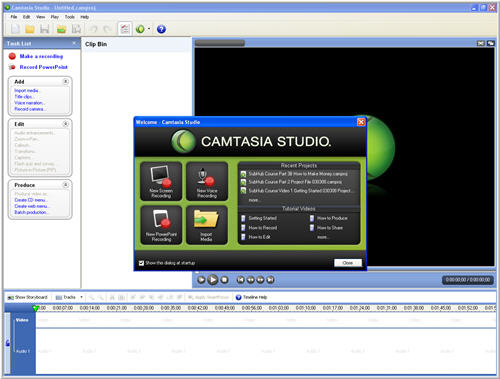The height and width of the screenshot is (379, 500).
Task: Click the Open Project folder icon
Action: tap(30, 29)
